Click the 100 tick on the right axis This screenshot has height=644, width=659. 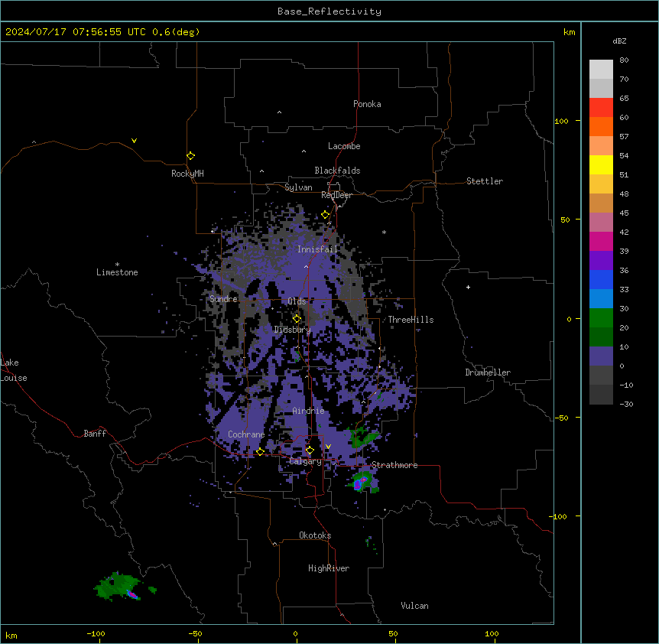click(x=561, y=121)
